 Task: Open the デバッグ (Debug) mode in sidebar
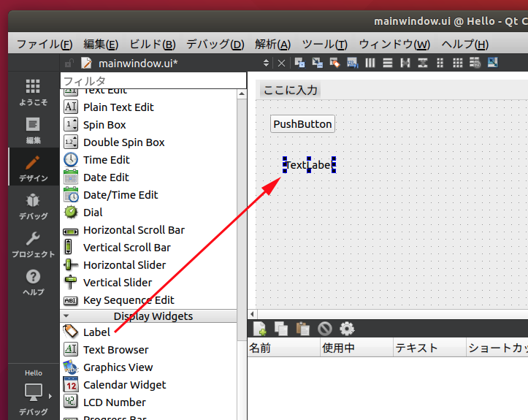(33, 206)
